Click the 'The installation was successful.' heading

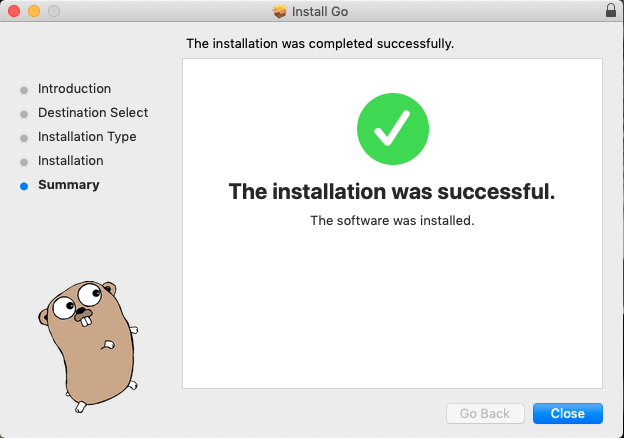[392, 191]
